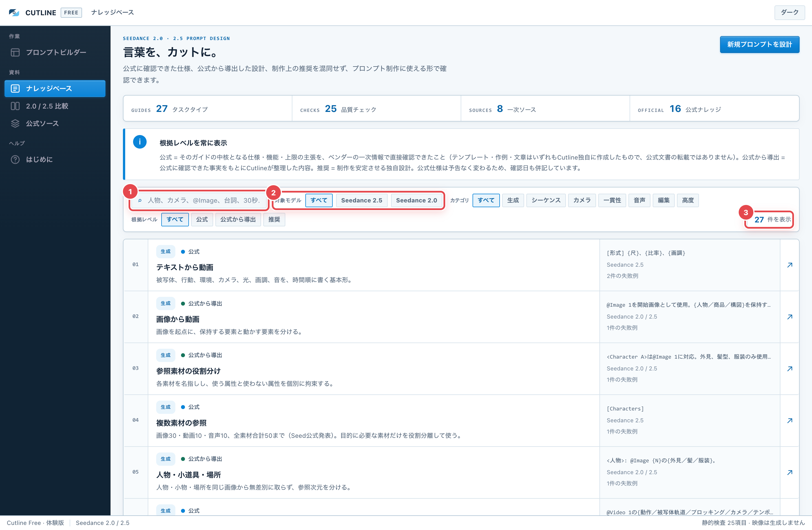
Task: Filter category by 生成
Action: click(x=513, y=200)
